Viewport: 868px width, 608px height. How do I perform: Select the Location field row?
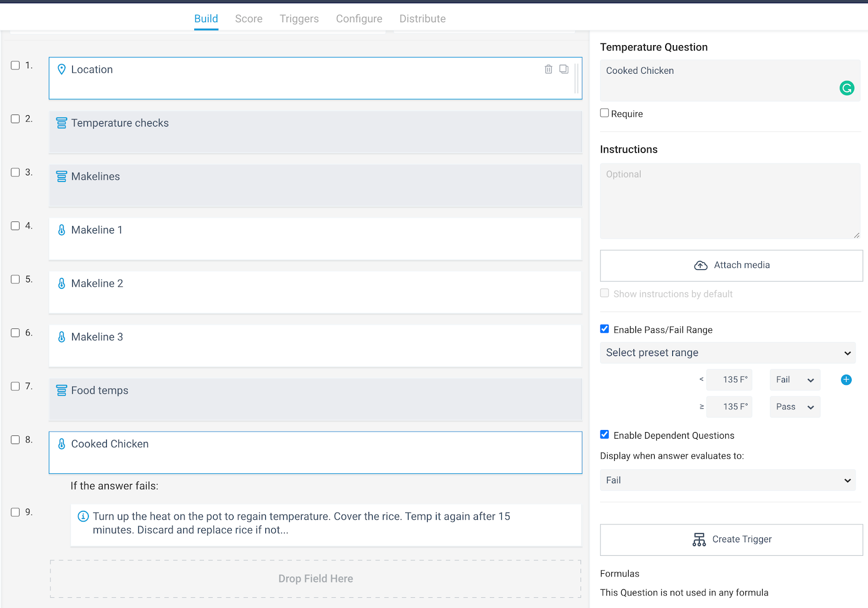pyautogui.click(x=316, y=78)
